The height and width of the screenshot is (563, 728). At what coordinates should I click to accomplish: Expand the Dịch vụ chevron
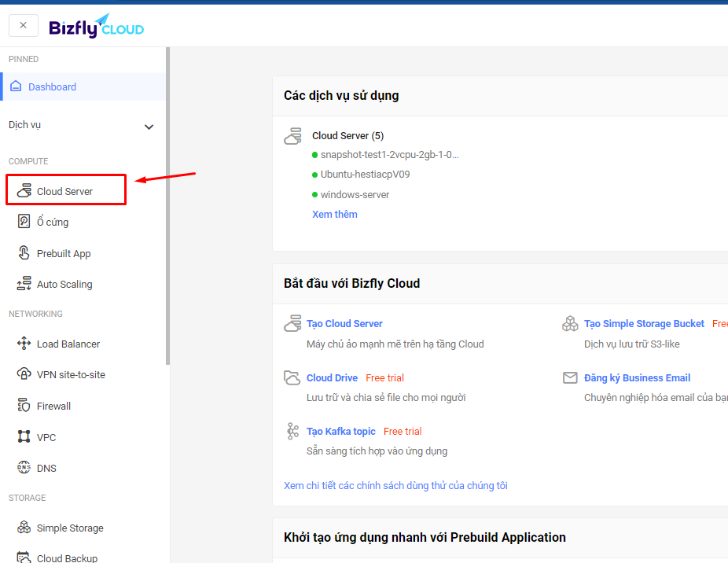(149, 127)
